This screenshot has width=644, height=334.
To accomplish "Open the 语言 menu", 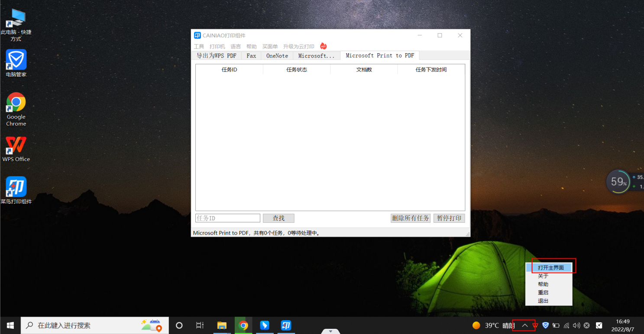I will coord(235,46).
